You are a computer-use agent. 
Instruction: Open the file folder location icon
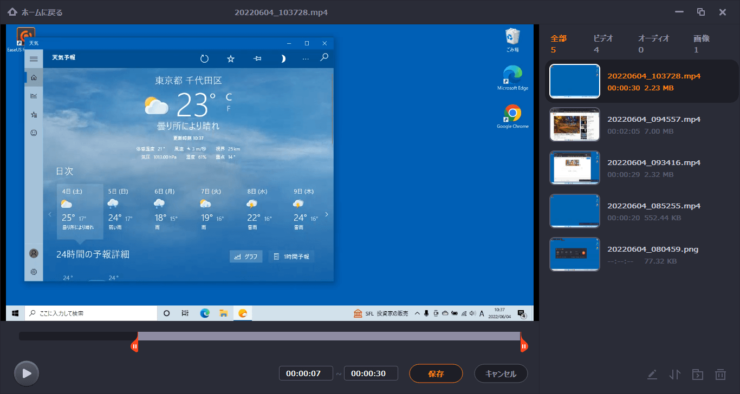698,375
